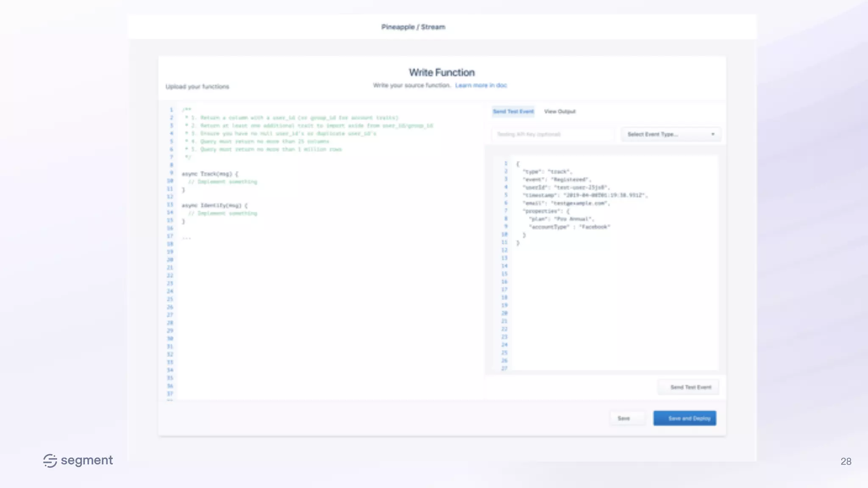Click the Send Test Event button below the JSON editor
This screenshot has height=488, width=868.
coord(690,387)
